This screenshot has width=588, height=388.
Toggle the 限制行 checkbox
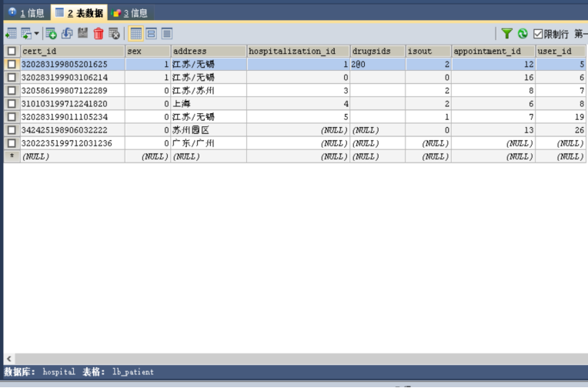tap(538, 34)
